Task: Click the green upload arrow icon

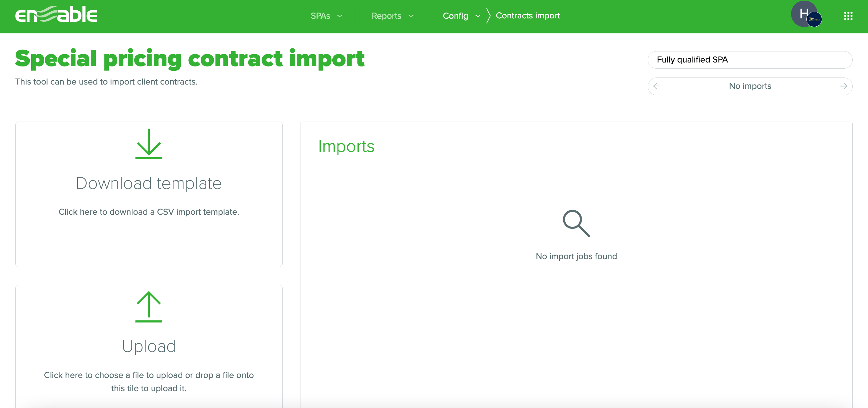Action: (x=149, y=307)
